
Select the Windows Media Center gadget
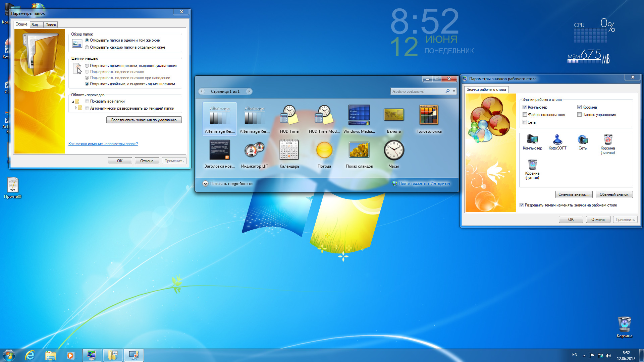click(359, 119)
